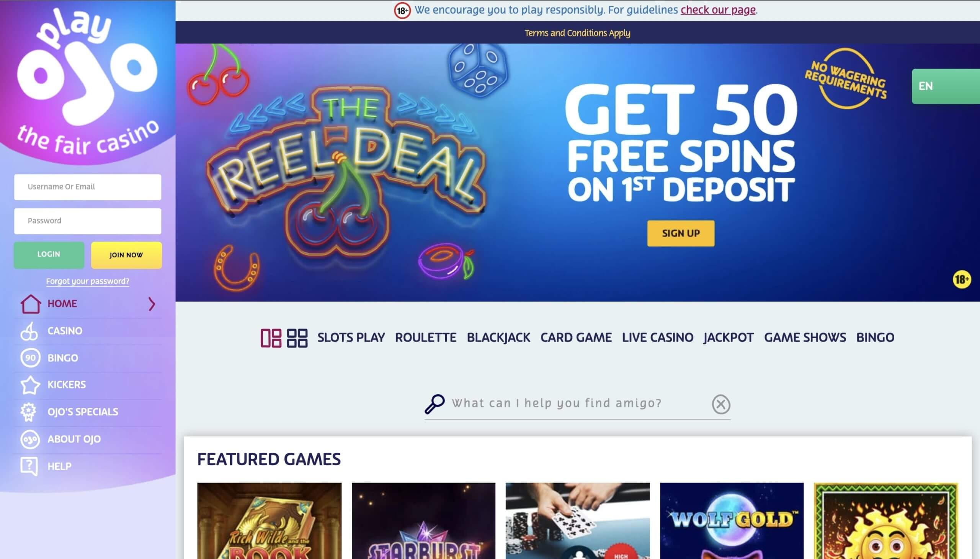Screen dimensions: 980x559
Task: Select the Bingo 90-ball icon
Action: coord(30,358)
